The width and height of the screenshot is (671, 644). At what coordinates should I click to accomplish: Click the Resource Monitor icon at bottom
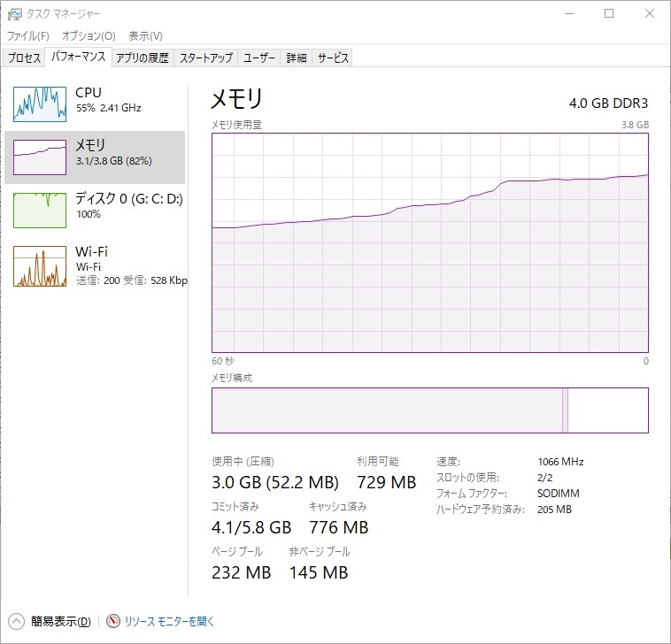coord(113,621)
